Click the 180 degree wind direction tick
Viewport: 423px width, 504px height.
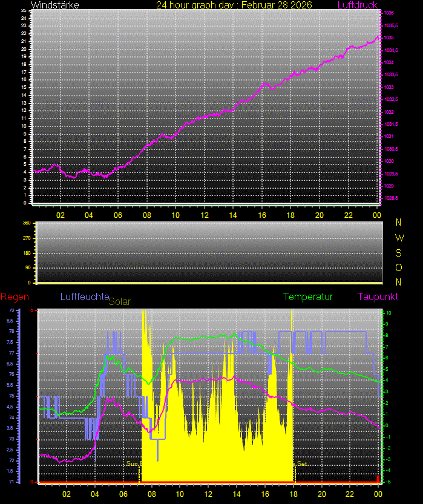[x=27, y=253]
